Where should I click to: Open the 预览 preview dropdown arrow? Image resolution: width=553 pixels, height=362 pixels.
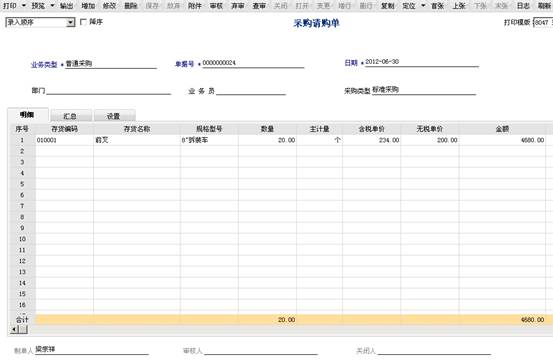tap(52, 6)
